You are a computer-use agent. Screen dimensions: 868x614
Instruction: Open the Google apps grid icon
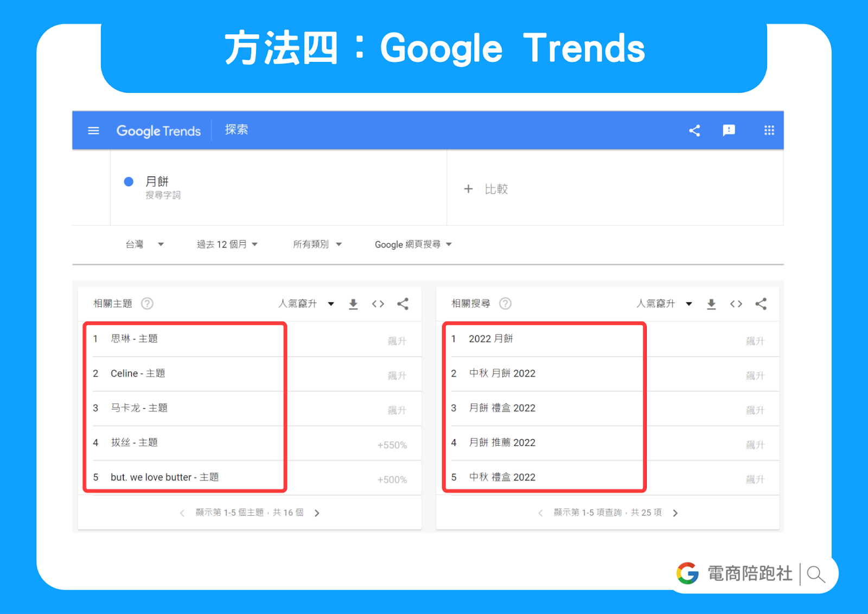point(769,130)
